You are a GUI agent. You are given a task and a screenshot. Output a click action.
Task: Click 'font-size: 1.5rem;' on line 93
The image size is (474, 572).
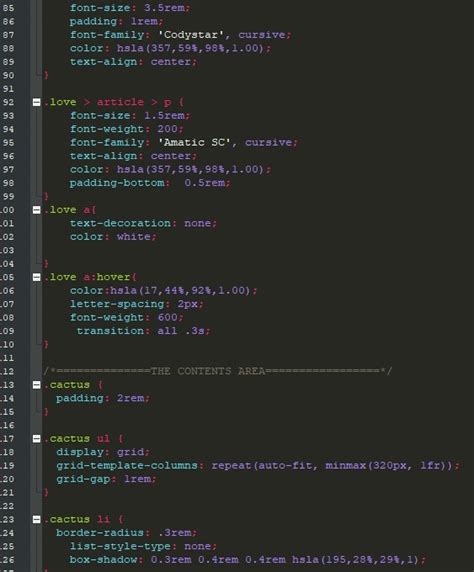130,116
